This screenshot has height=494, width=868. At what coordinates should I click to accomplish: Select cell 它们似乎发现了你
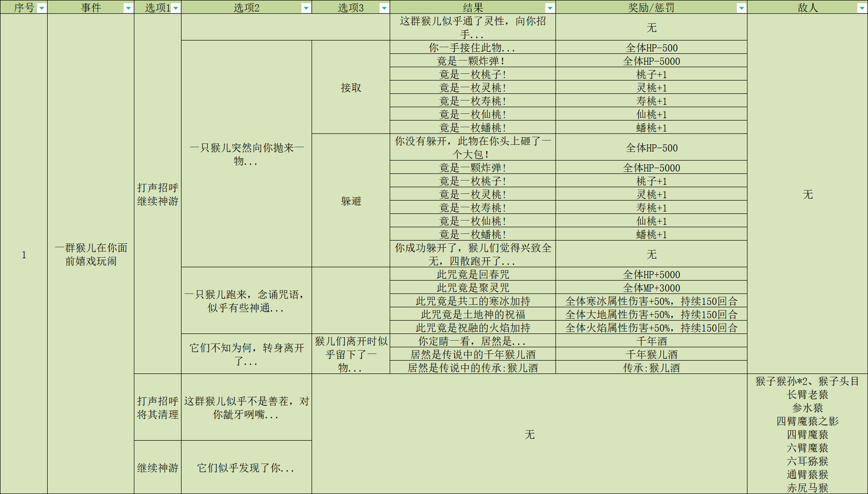(x=246, y=467)
